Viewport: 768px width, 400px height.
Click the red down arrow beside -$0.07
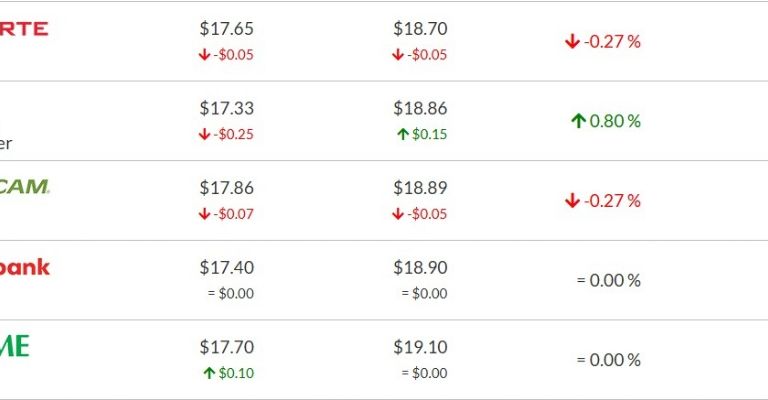(205, 214)
